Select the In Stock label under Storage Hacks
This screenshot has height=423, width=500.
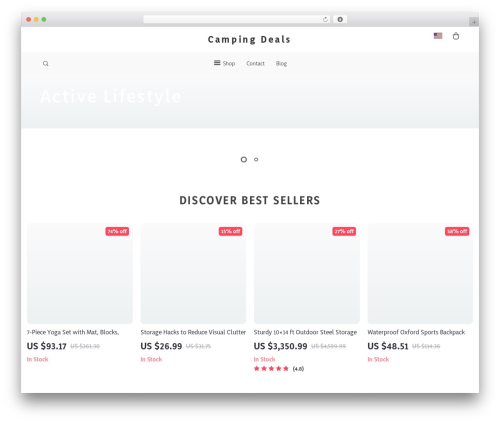(151, 359)
